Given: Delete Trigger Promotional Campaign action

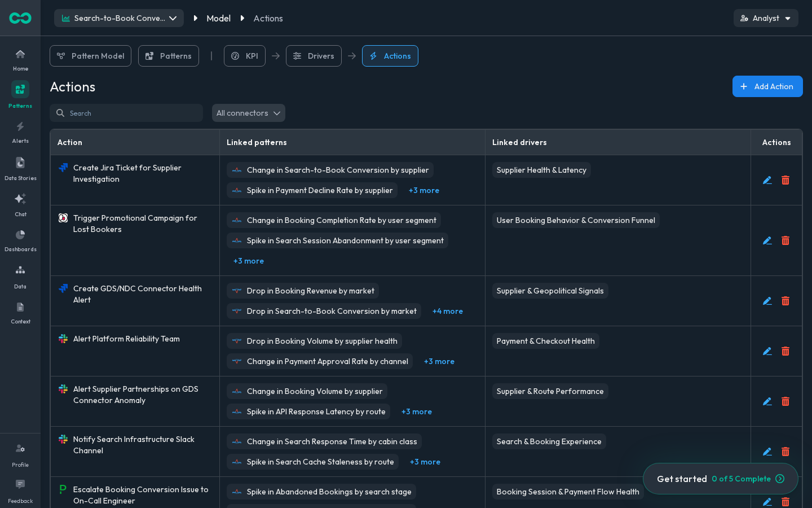Looking at the screenshot, I should pos(785,240).
